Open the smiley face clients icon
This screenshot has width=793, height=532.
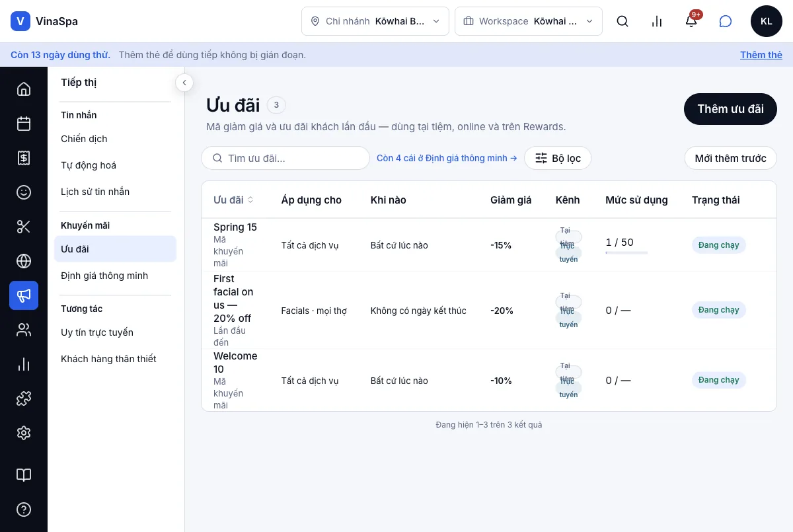[x=24, y=192]
